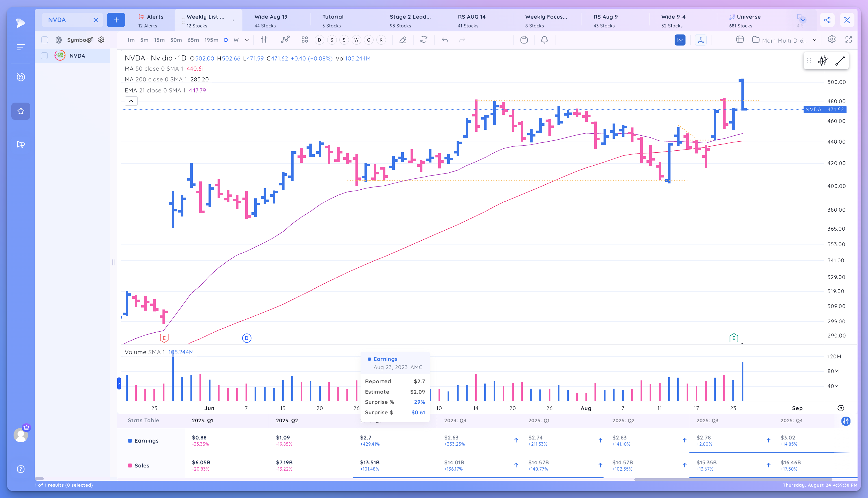868x498 pixels.
Task: Activate the trendline tool in the floating panel
Action: pyautogui.click(x=841, y=61)
